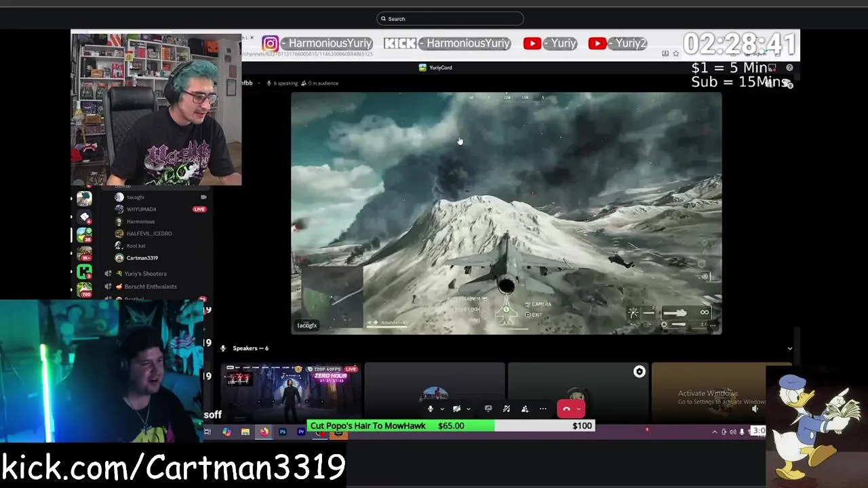Click the Speakers — 6 label

point(250,348)
